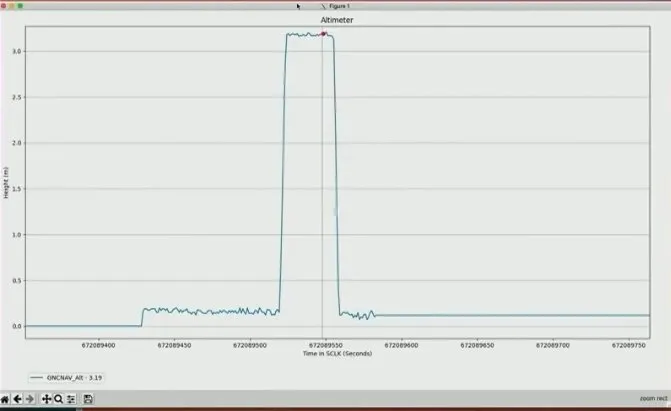Viewport: 671px width, 411px height.
Task: Close the Figure 1 window
Action: 5,5
